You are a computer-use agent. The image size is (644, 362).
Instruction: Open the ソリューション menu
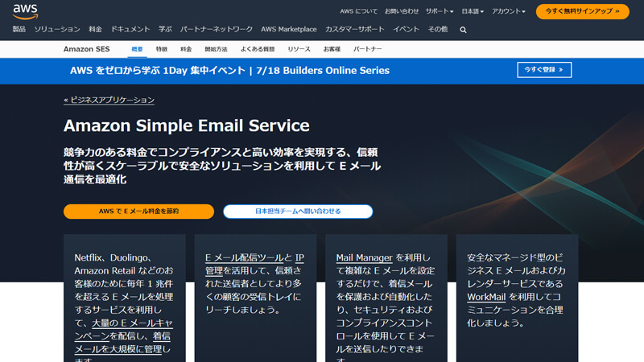57,29
